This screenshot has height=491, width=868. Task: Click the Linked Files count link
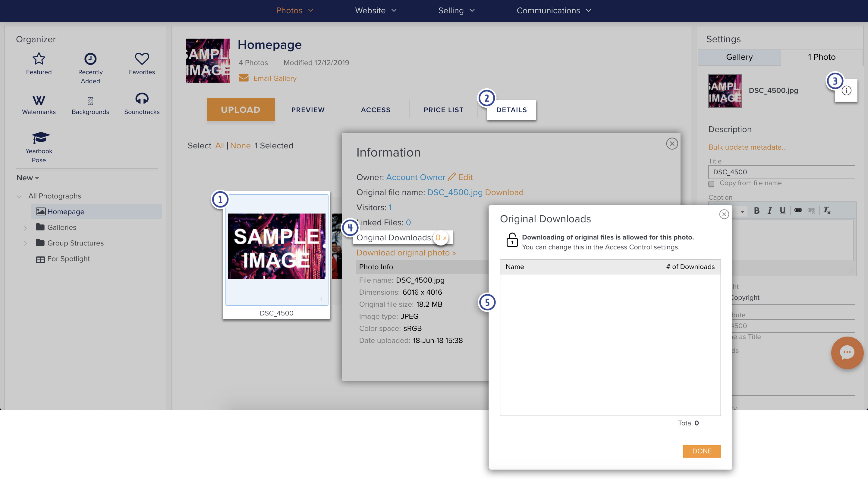tap(408, 222)
